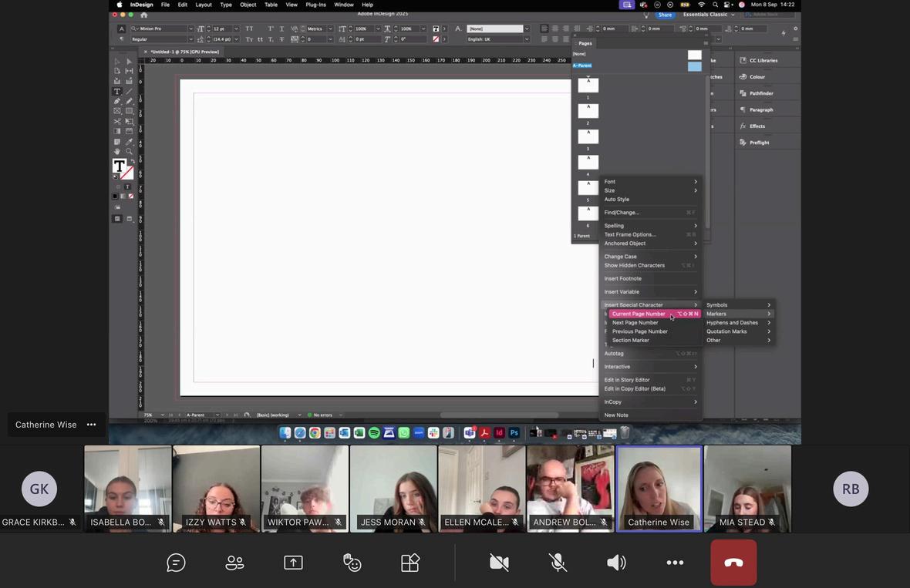
Task: Choose Current Page Number menu item
Action: (655, 314)
